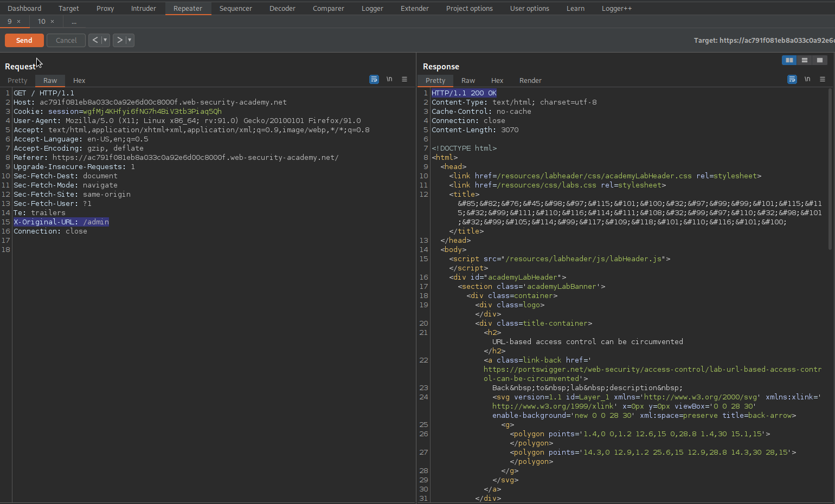Open the User options tab
Image resolution: width=835 pixels, height=504 pixels.
coord(530,8)
